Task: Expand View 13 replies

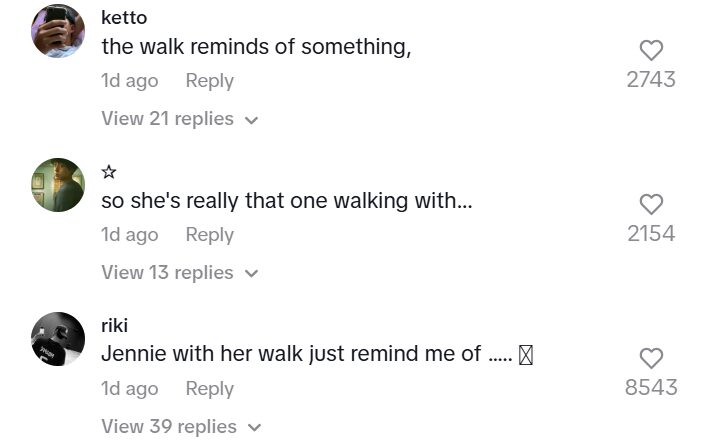Action: point(180,273)
